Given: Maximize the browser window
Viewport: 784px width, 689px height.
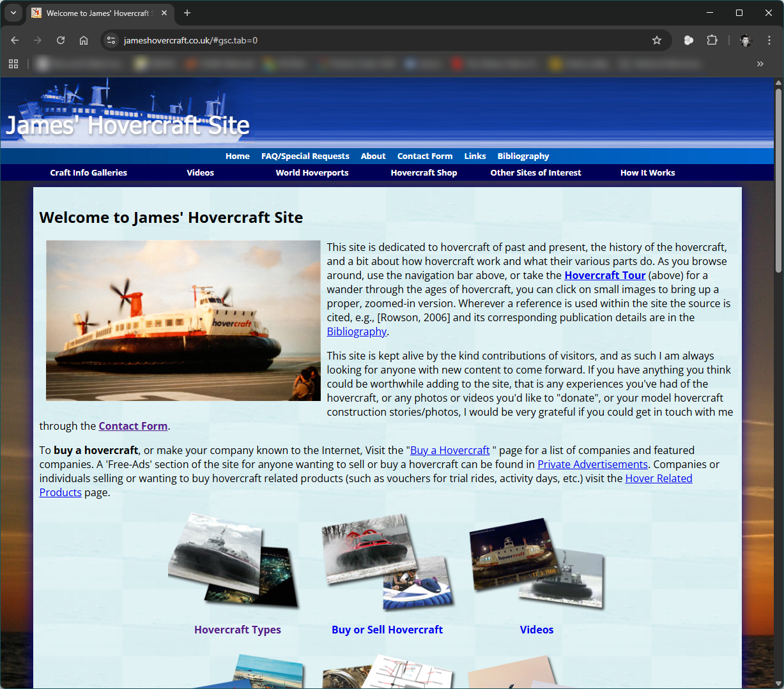Looking at the screenshot, I should coord(739,13).
